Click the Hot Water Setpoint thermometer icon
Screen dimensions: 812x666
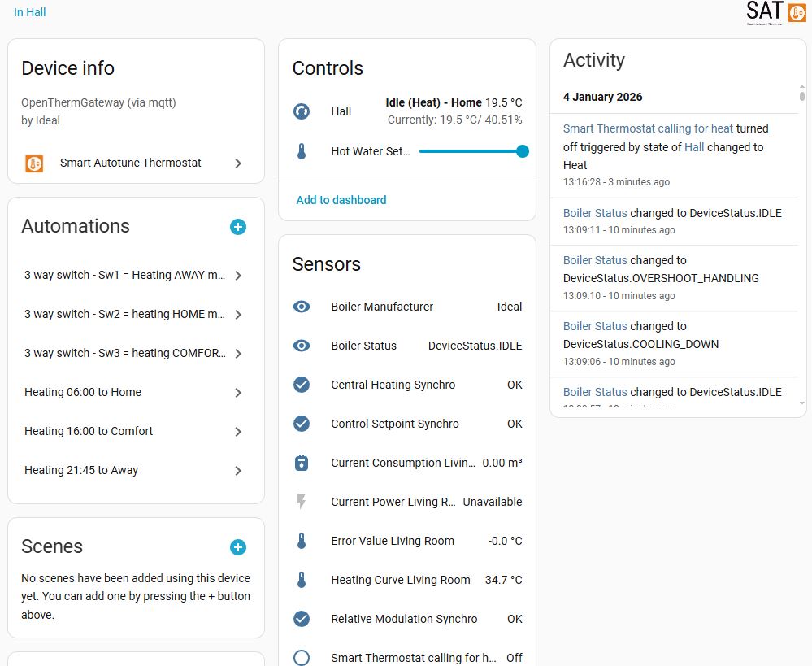point(302,151)
